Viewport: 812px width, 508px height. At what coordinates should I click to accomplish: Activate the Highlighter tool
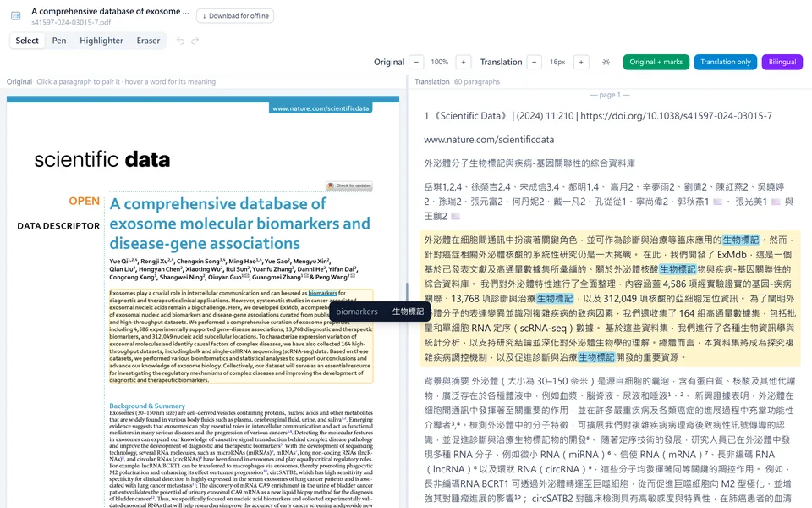(101, 41)
